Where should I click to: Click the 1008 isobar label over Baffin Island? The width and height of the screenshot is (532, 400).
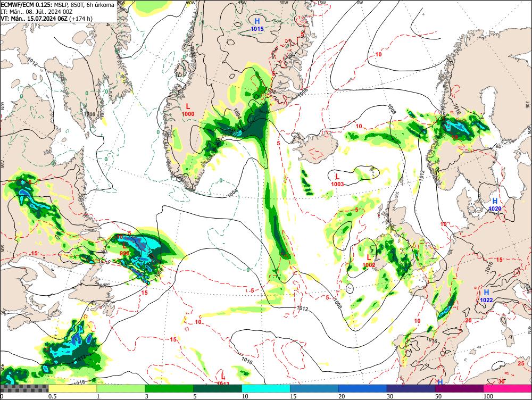(90, 114)
